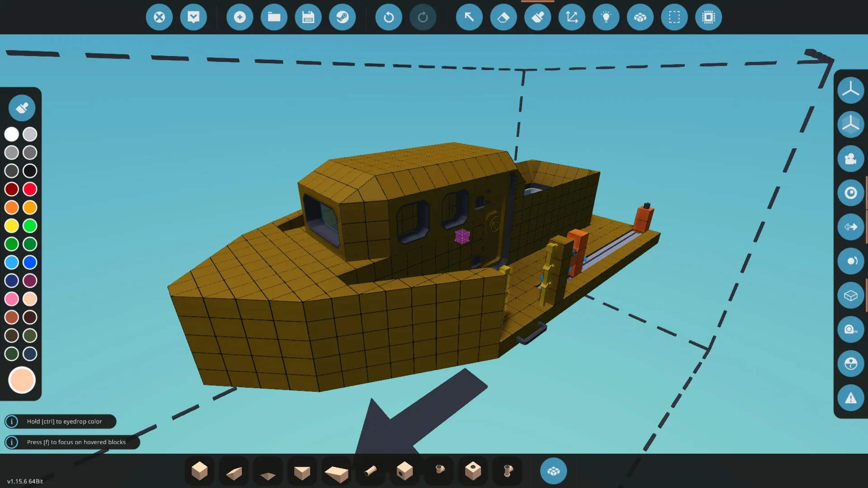Close the editor with X button

pos(159,17)
